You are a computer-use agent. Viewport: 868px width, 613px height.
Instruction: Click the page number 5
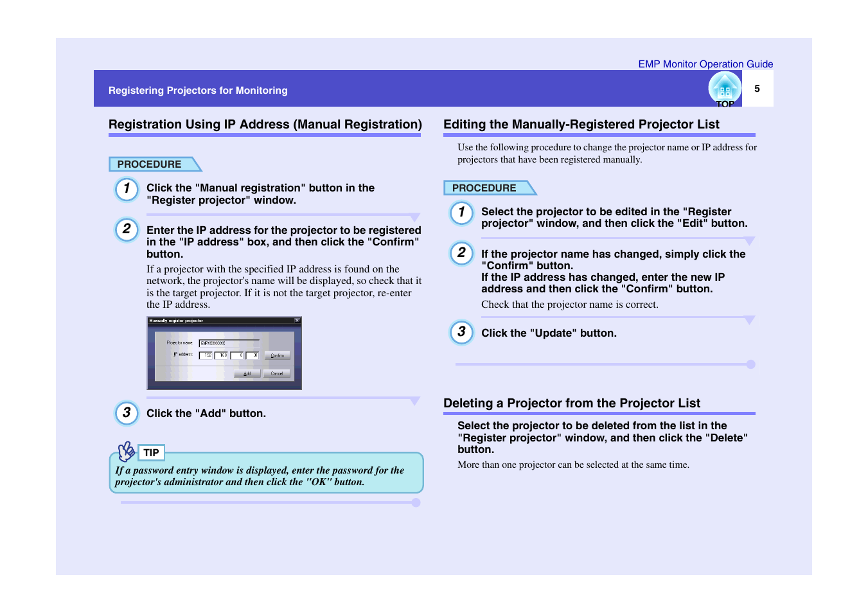[x=757, y=89]
